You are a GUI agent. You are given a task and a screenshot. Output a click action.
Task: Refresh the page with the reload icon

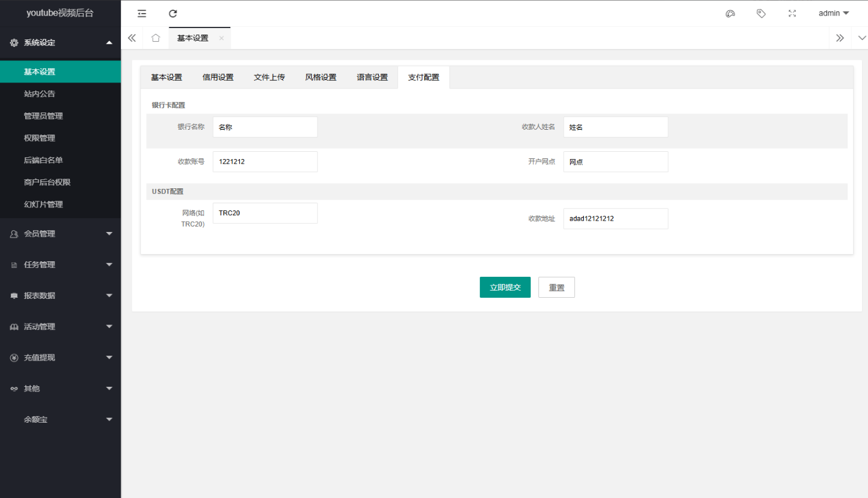(173, 13)
